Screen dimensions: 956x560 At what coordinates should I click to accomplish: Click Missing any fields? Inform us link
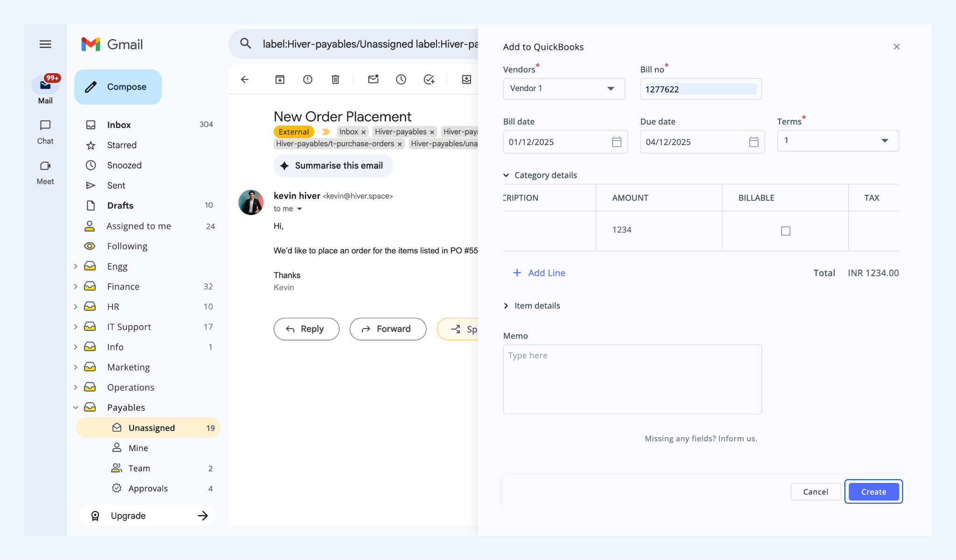pyautogui.click(x=701, y=439)
